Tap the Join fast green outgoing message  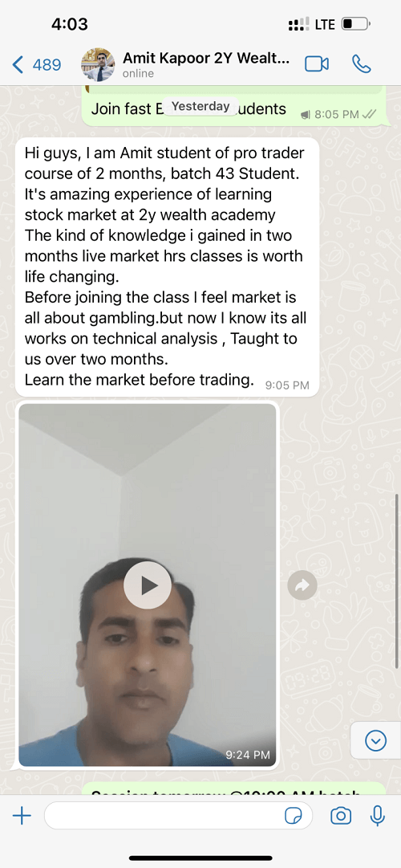click(x=233, y=107)
